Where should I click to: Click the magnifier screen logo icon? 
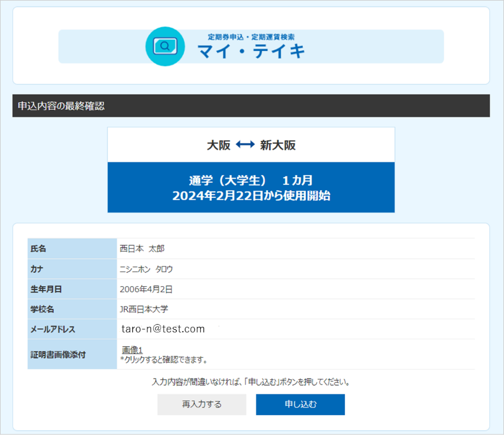coord(164,46)
